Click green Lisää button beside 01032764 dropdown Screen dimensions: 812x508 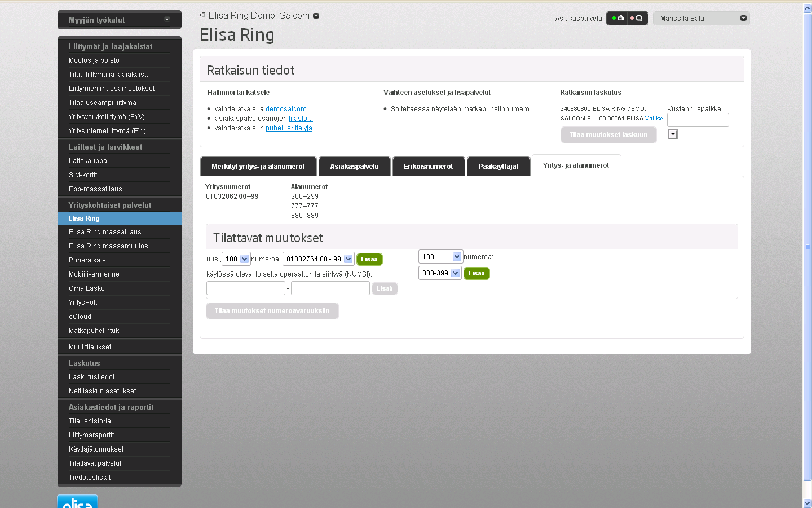[369, 259]
